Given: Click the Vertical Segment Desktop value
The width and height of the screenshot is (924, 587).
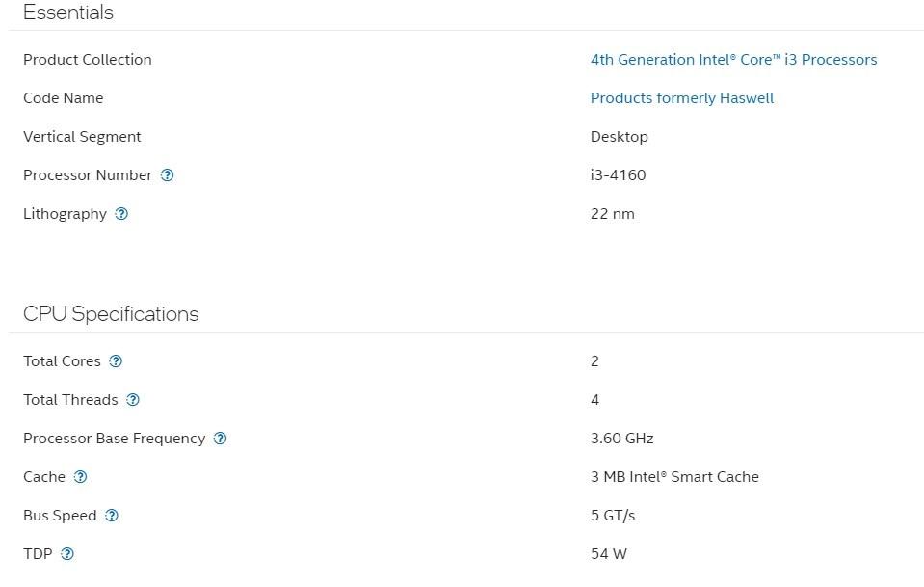Looking at the screenshot, I should 619,137.
